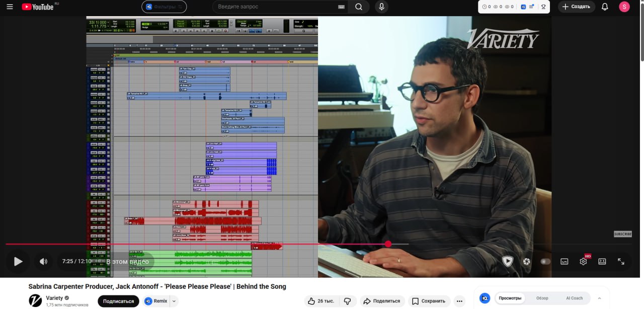
Task: Collapse the vidIQ panel chevron
Action: point(599,298)
